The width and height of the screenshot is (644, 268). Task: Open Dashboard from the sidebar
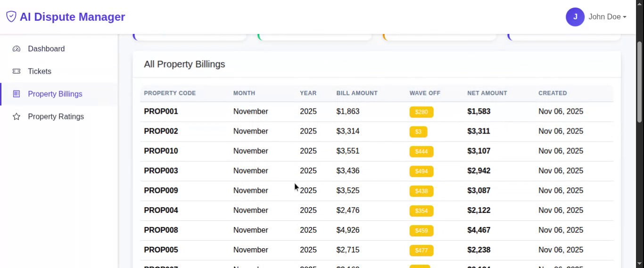click(46, 49)
